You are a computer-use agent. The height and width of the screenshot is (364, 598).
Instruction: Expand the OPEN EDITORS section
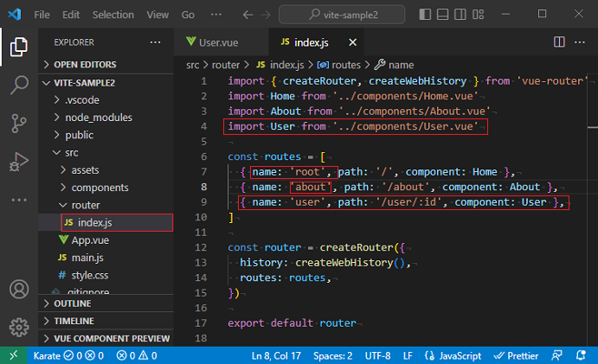[106, 65]
